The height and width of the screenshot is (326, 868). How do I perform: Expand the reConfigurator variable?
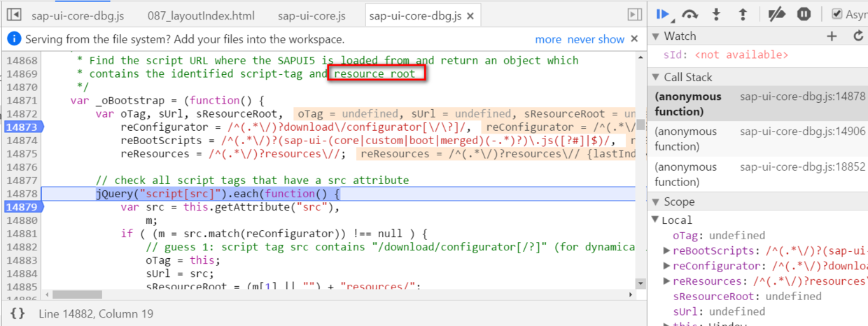(667, 266)
